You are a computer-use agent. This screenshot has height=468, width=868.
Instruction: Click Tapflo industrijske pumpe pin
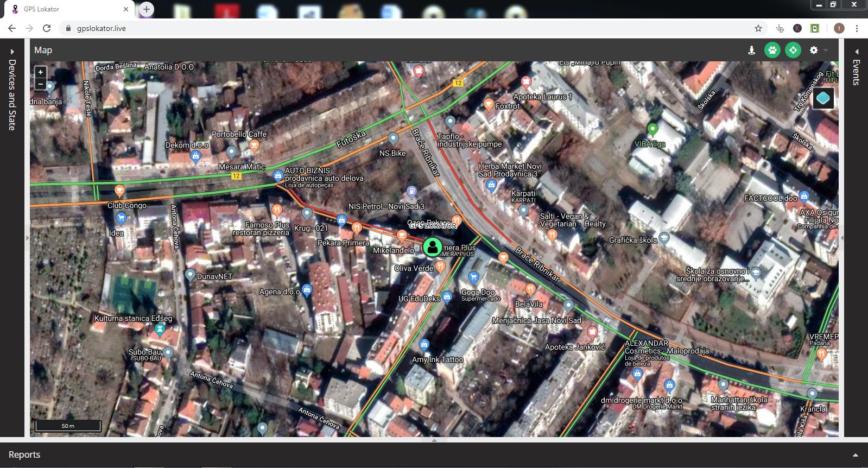click(450, 122)
